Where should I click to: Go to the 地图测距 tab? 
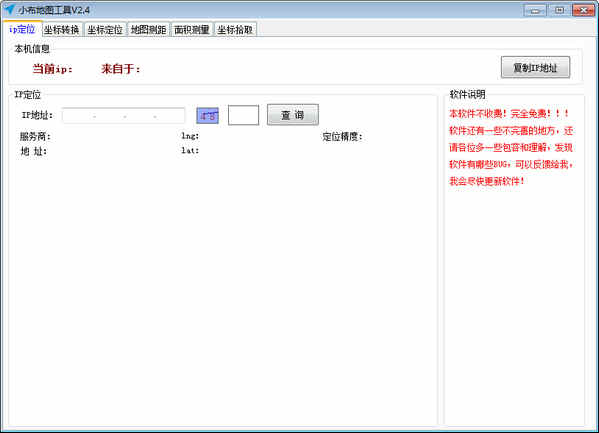coord(148,30)
